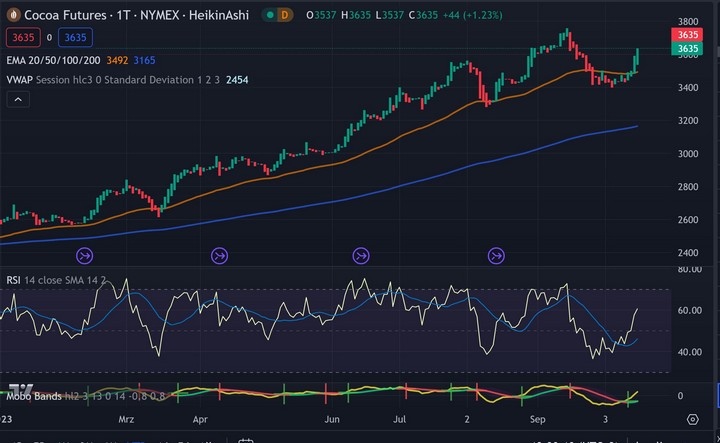
Task: Click the 3200 price scale label
Action: pyautogui.click(x=688, y=121)
